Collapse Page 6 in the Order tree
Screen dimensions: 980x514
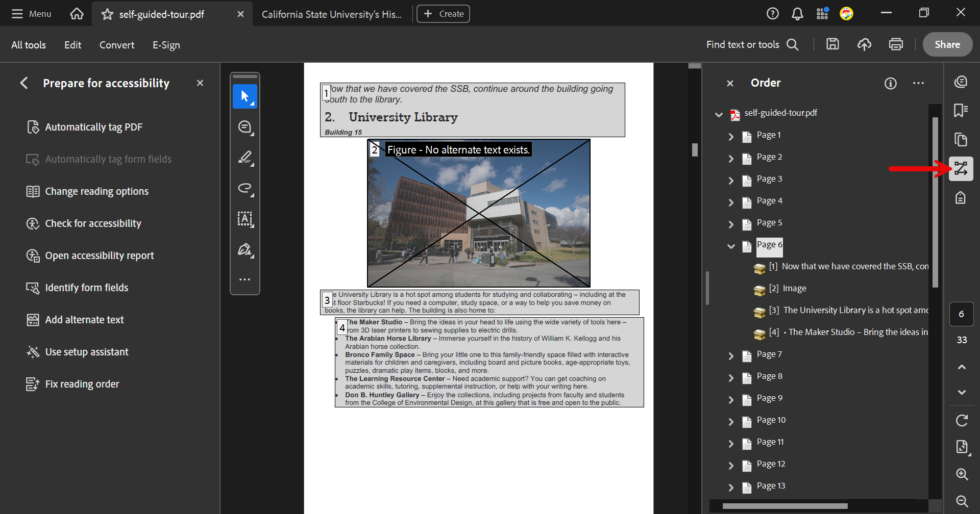tap(731, 246)
